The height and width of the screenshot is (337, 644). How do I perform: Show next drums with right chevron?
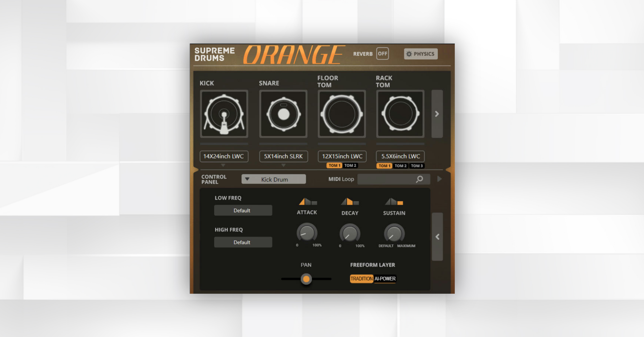point(437,114)
